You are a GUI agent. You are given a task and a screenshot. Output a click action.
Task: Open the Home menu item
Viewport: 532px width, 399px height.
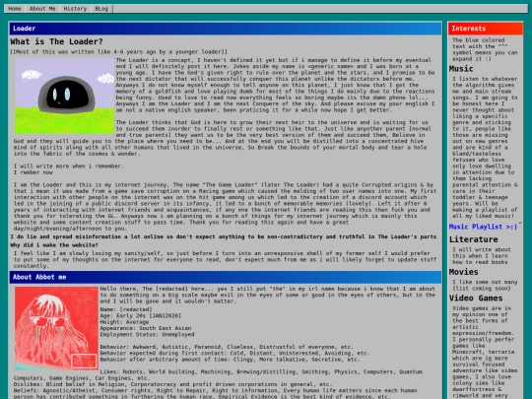click(x=15, y=9)
